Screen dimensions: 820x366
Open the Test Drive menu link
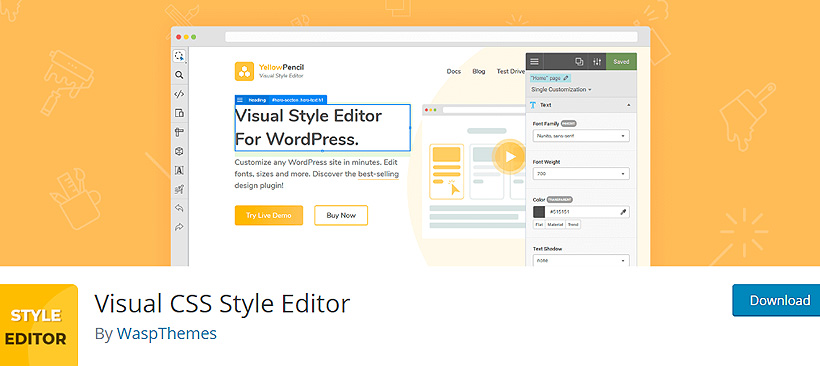pos(510,72)
